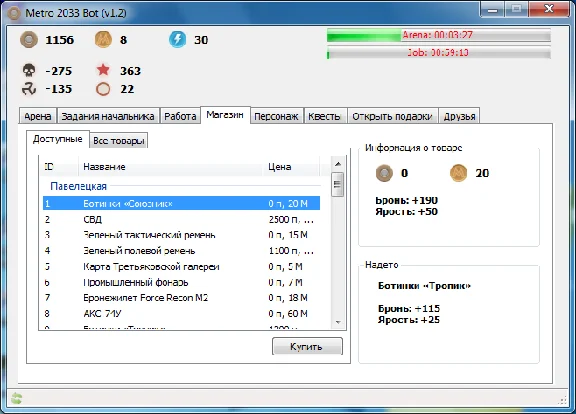The width and height of the screenshot is (576, 414).
Task: Click the ring icon beside 22
Action: coord(103,89)
